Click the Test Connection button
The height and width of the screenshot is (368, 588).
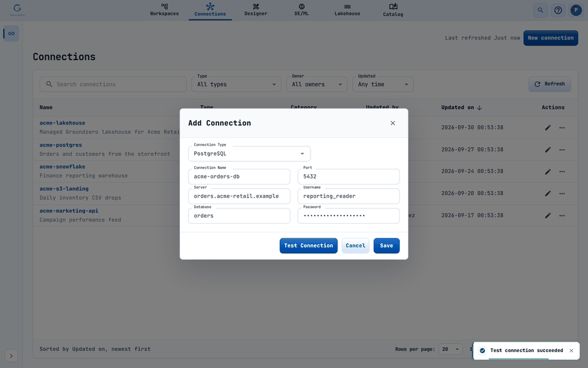pos(309,245)
